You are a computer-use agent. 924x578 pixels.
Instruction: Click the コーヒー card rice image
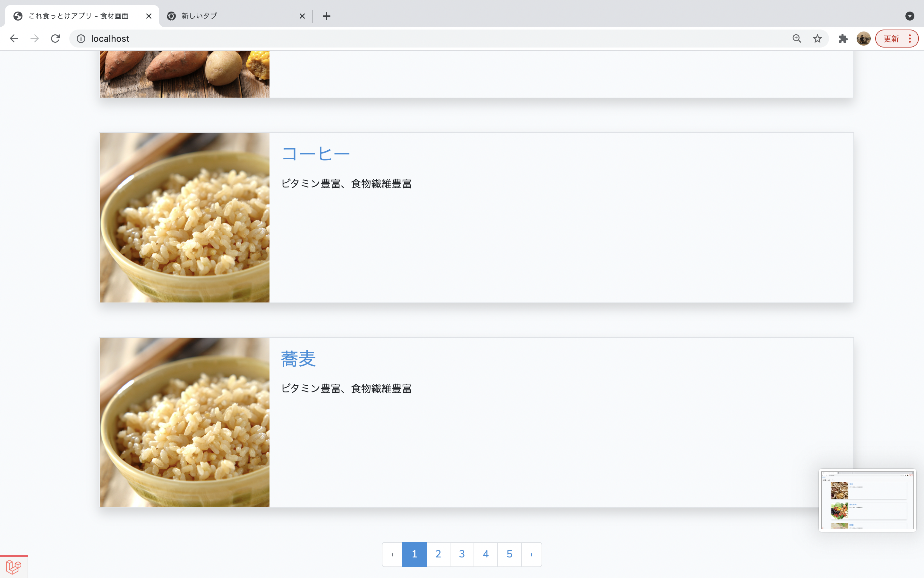point(185,217)
